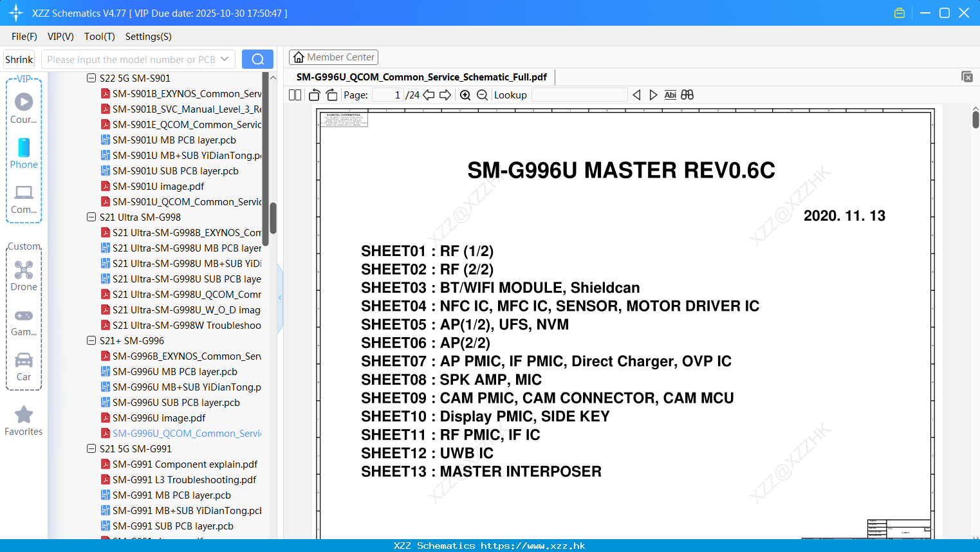Find previous lookup result

click(636, 95)
